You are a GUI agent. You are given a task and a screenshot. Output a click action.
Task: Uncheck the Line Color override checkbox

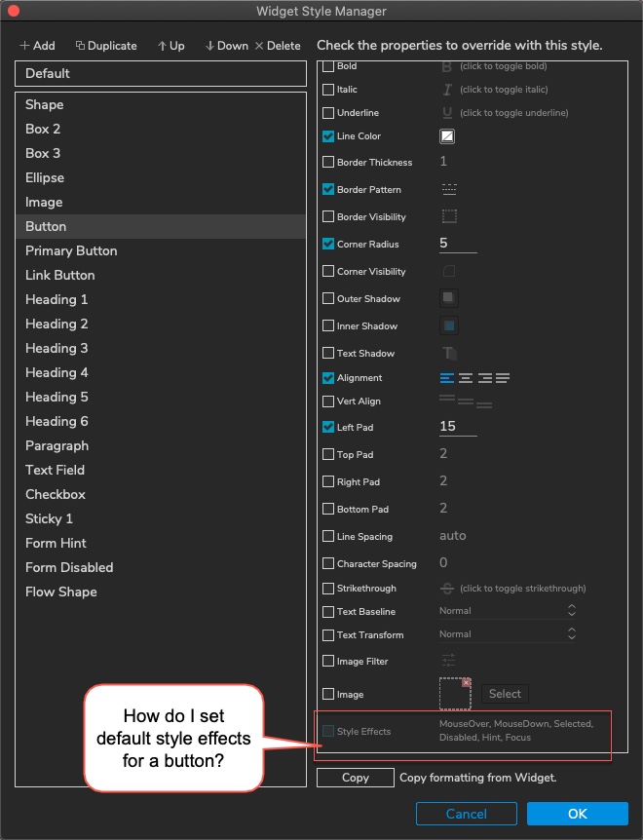(x=328, y=135)
